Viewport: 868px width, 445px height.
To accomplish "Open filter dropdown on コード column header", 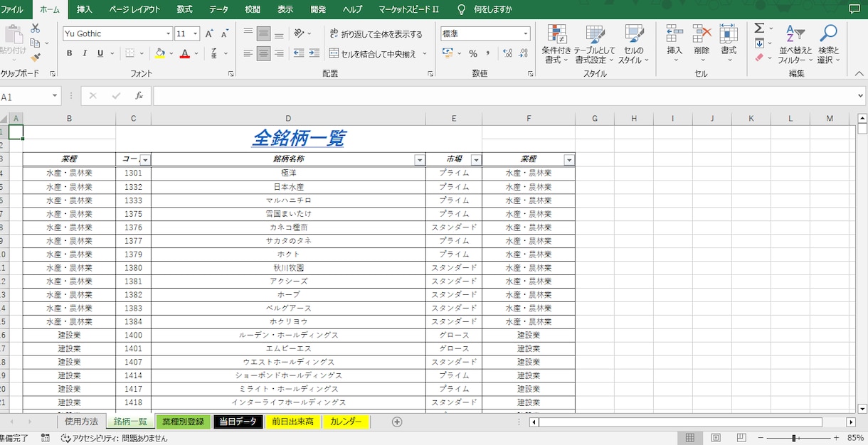I will tap(144, 160).
